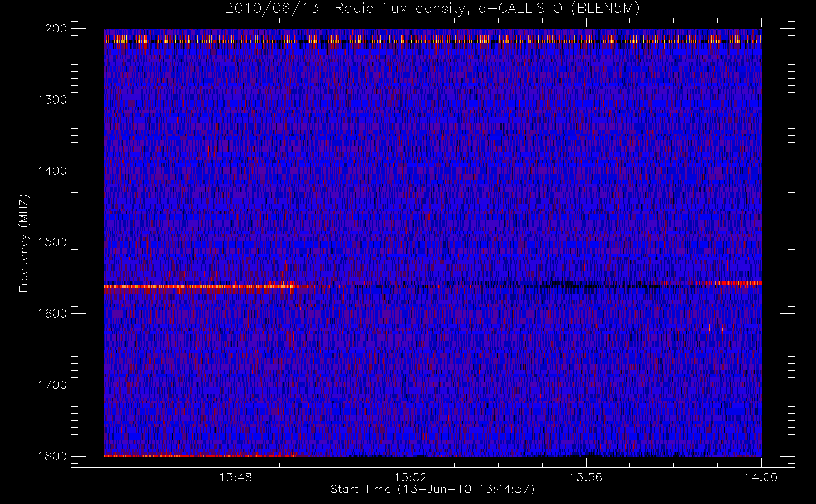This screenshot has height=504, width=816.
Task: Select the 'Start Time (13-Jun-10 13:44:37)' label
Action: click(x=433, y=489)
